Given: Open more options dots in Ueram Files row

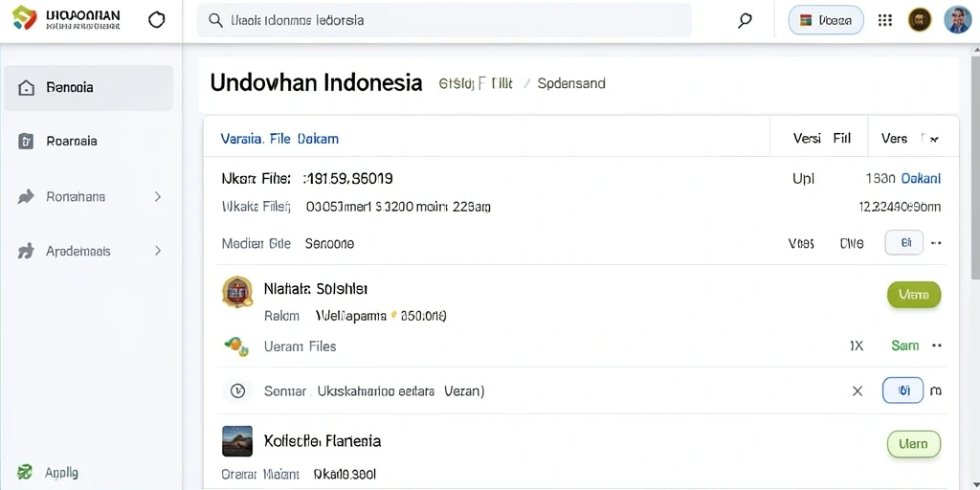Looking at the screenshot, I should (936, 345).
